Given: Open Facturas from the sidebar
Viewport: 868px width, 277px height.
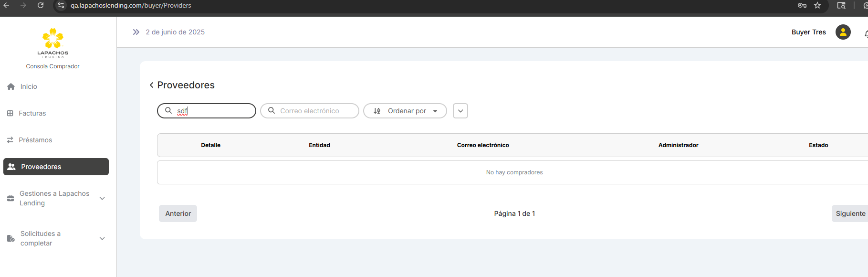Looking at the screenshot, I should pyautogui.click(x=32, y=113).
